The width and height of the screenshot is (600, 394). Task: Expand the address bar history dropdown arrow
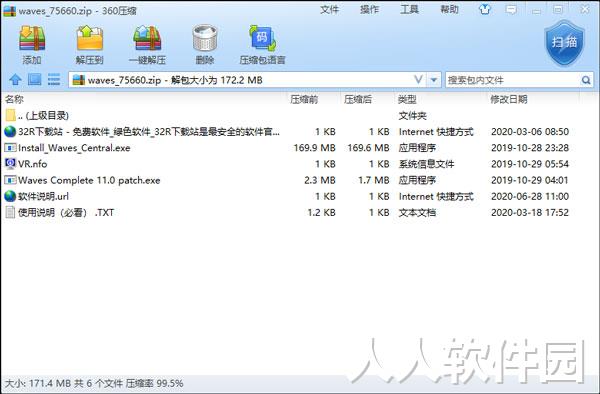point(434,80)
